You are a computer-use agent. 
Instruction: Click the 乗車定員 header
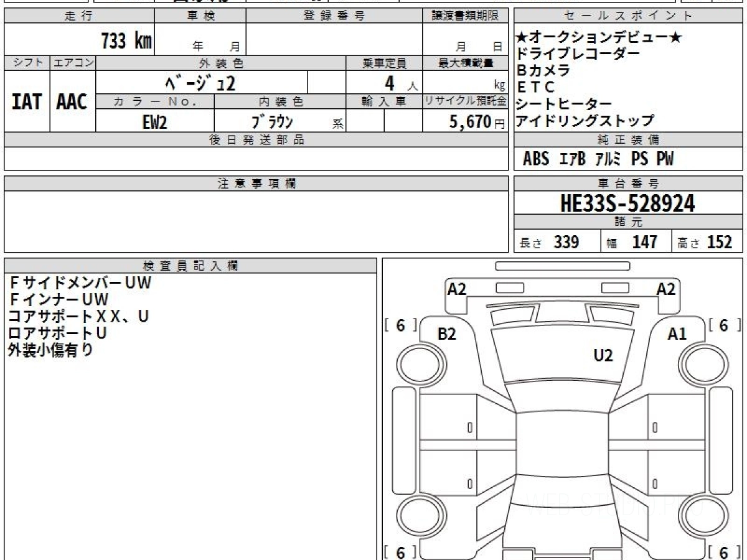click(384, 63)
